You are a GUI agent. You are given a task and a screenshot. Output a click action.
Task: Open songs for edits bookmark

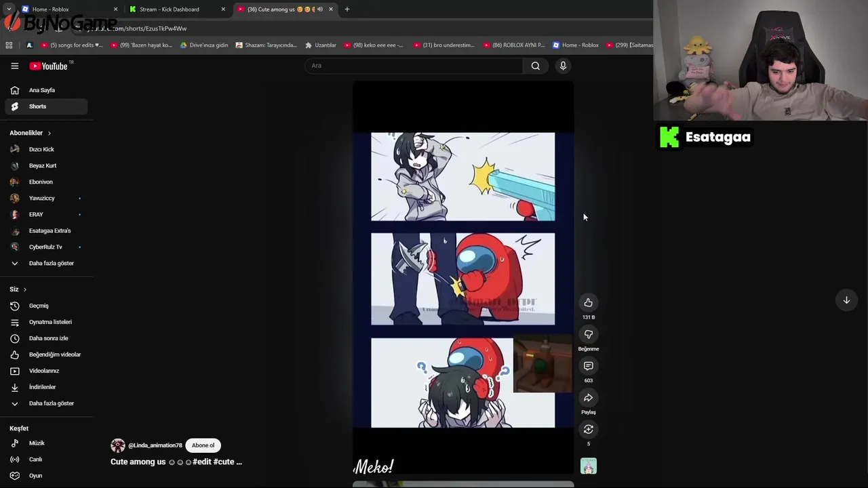72,45
